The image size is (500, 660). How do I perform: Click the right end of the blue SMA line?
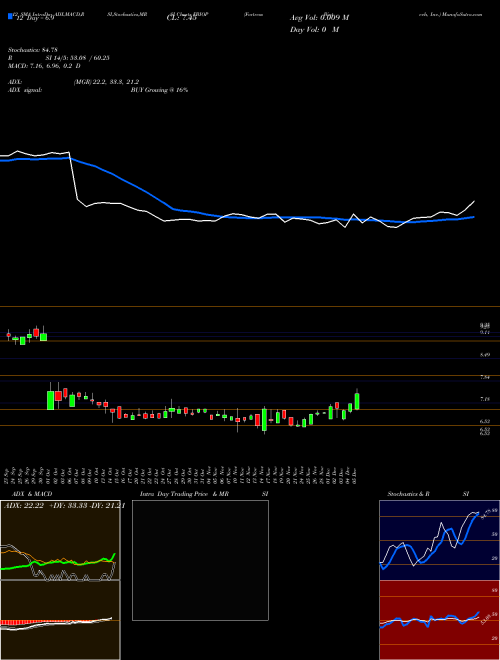[474, 217]
